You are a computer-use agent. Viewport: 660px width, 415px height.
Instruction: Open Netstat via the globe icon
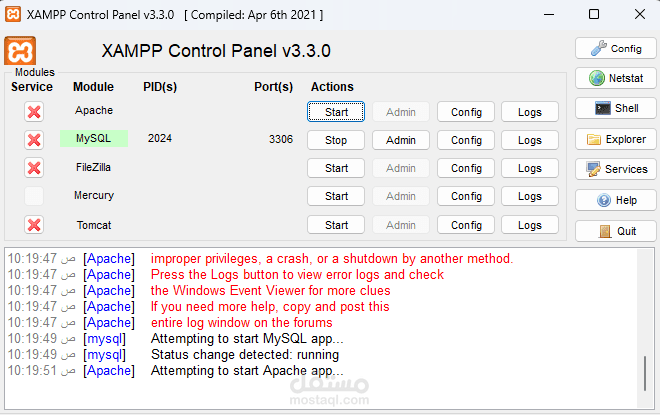pyautogui.click(x=597, y=78)
